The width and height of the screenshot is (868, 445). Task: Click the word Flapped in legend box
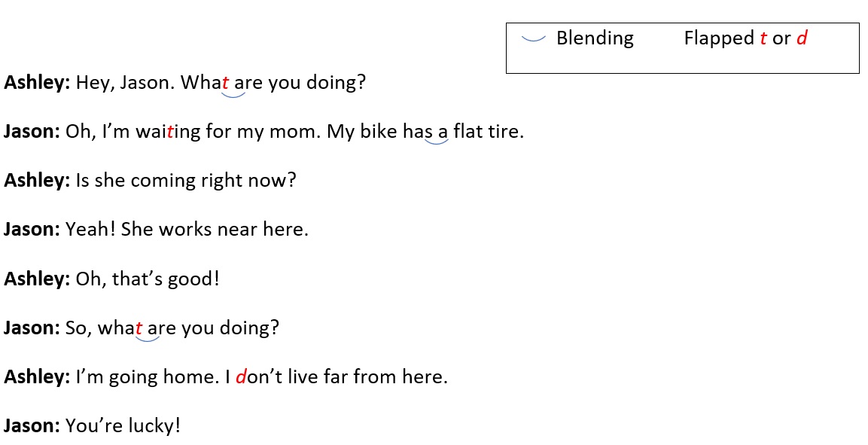click(x=719, y=38)
